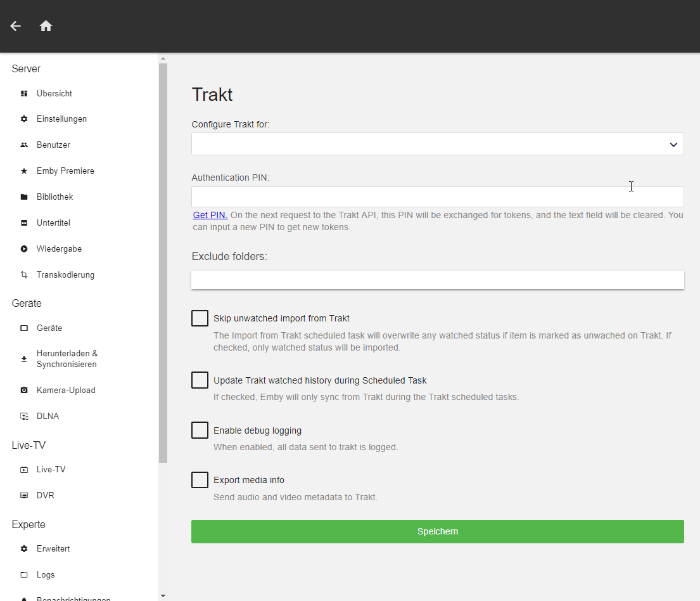Click the Einstellungen gear icon
700x601 pixels.
[x=24, y=119]
